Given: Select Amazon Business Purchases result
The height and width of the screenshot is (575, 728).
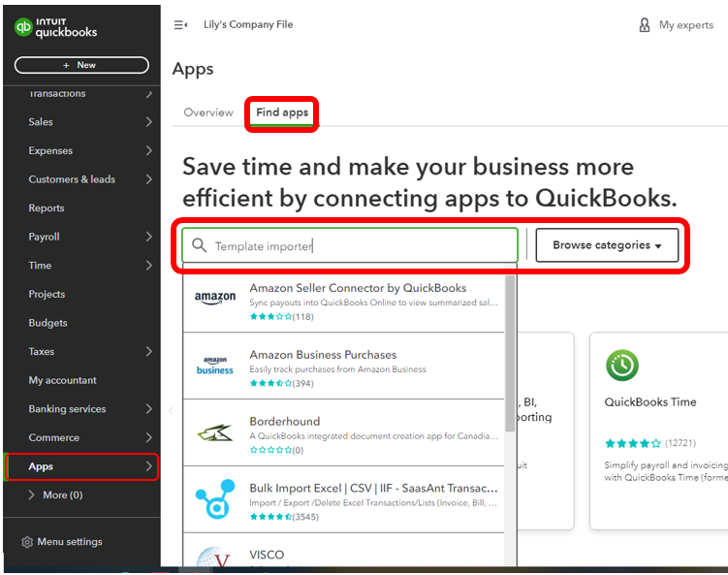Looking at the screenshot, I should tap(343, 366).
